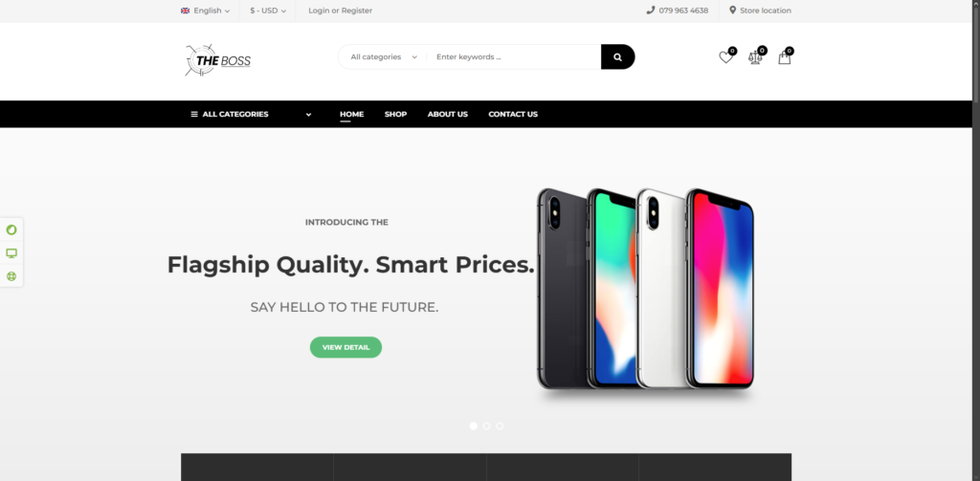The height and width of the screenshot is (481, 980).
Task: Click the magnifier search button
Action: (617, 56)
